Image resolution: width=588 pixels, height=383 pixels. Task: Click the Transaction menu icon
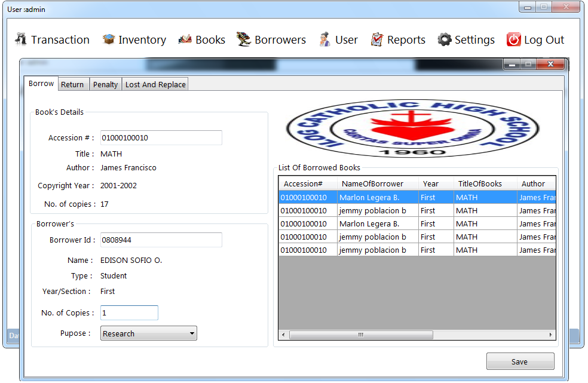tap(22, 39)
